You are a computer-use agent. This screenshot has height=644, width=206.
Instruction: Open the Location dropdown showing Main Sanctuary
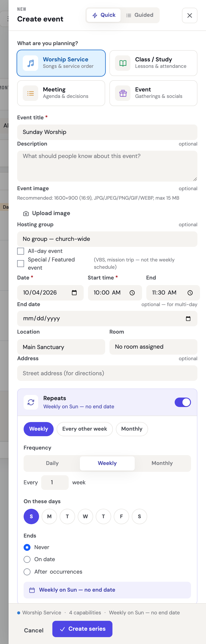[61, 347]
